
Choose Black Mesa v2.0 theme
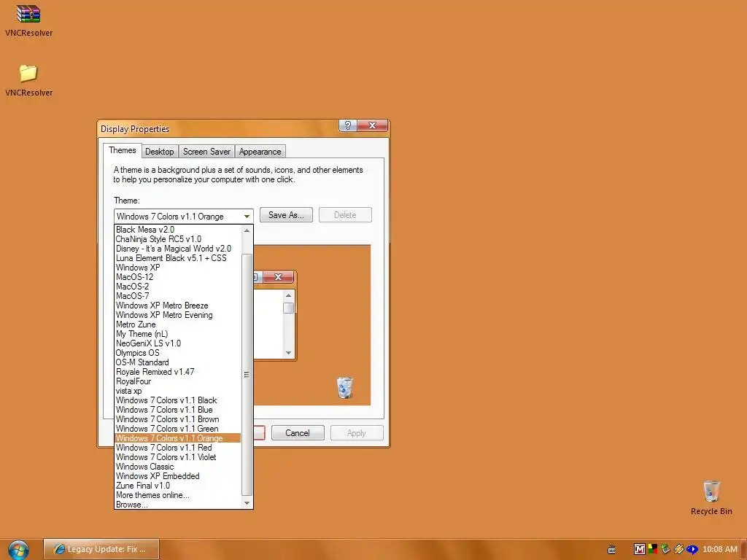pyautogui.click(x=178, y=230)
